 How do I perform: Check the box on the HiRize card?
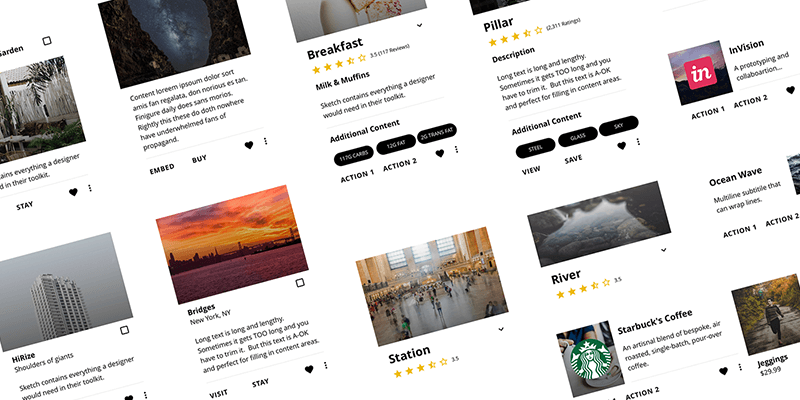[x=124, y=330]
